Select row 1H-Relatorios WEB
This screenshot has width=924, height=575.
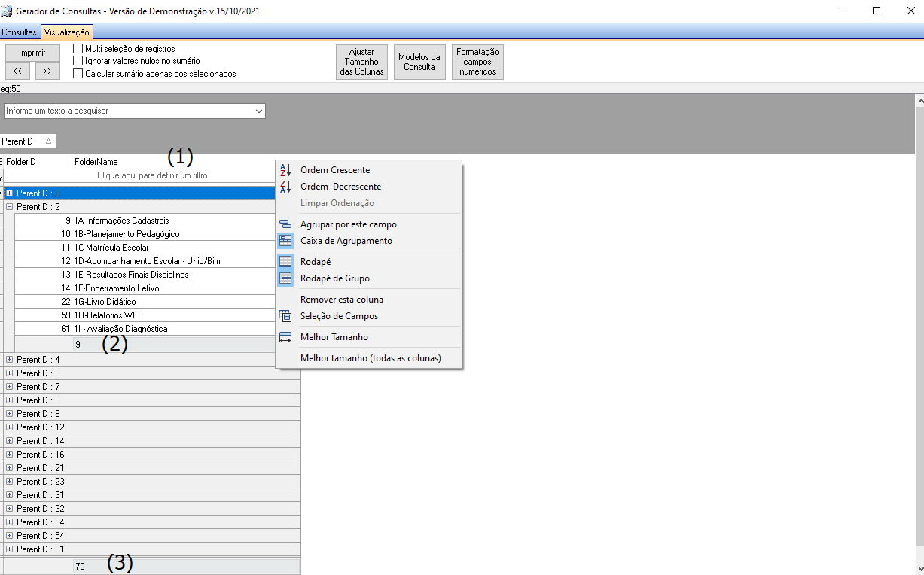tap(157, 315)
